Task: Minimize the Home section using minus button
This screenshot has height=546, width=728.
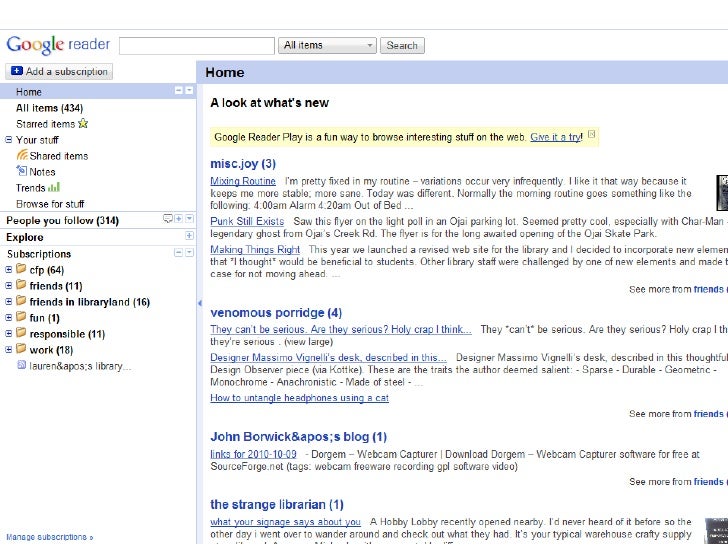Action: pos(178,91)
